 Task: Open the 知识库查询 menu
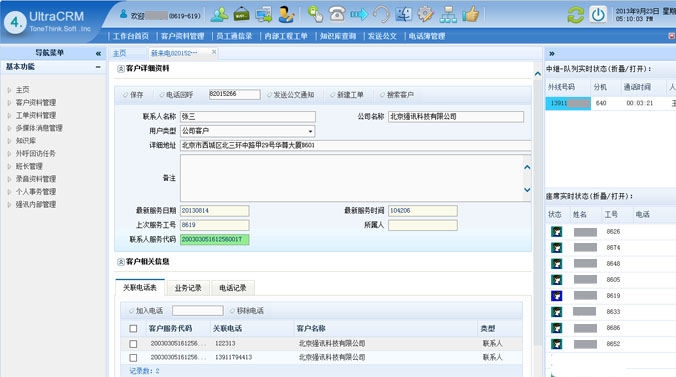pos(338,36)
